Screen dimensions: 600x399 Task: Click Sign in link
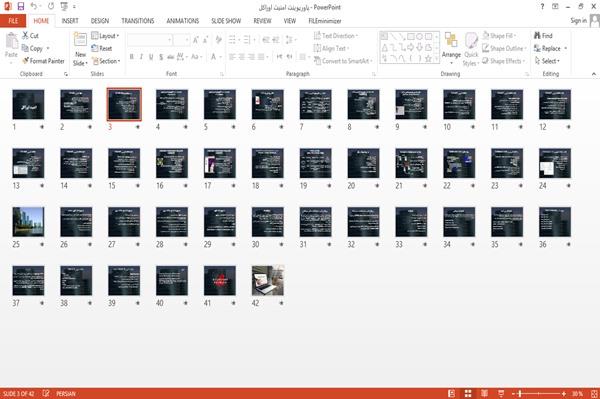(x=578, y=21)
